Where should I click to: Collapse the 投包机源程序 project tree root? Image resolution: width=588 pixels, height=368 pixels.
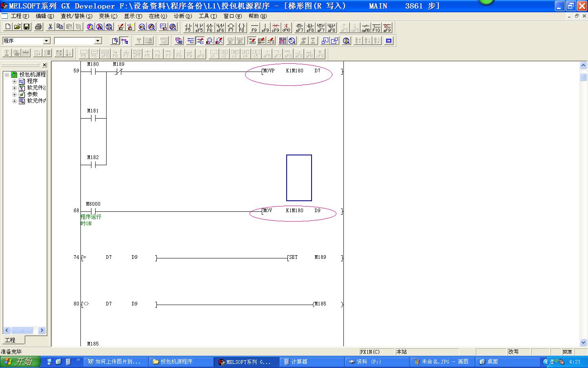click(7, 75)
